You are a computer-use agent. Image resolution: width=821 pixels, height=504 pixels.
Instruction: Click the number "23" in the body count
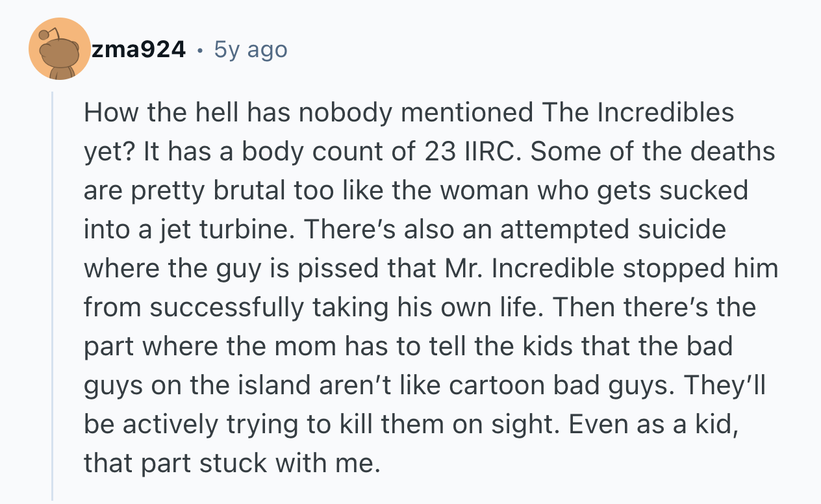440,151
